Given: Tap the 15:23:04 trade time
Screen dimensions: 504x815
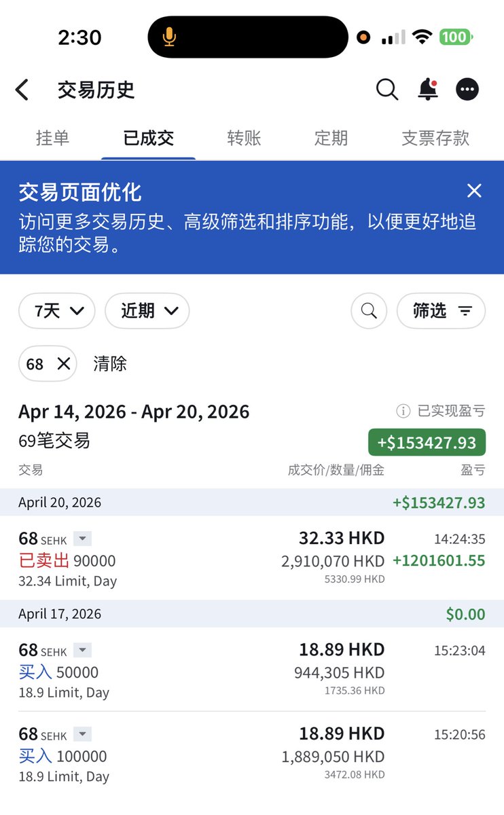Looking at the screenshot, I should point(460,651).
